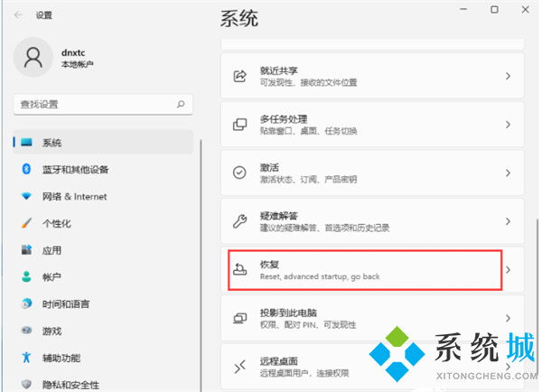
Task: Click the 时间和语言 globe clock icon
Action: [26, 303]
